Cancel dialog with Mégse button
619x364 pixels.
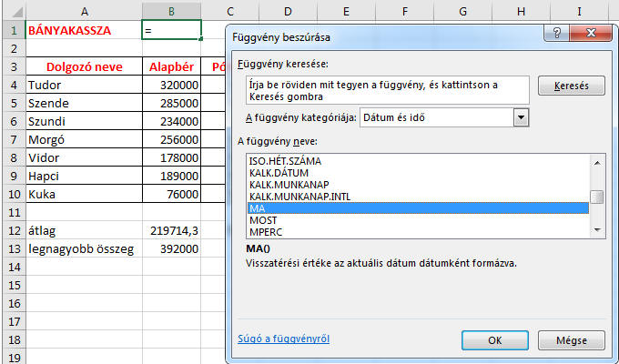click(x=571, y=340)
